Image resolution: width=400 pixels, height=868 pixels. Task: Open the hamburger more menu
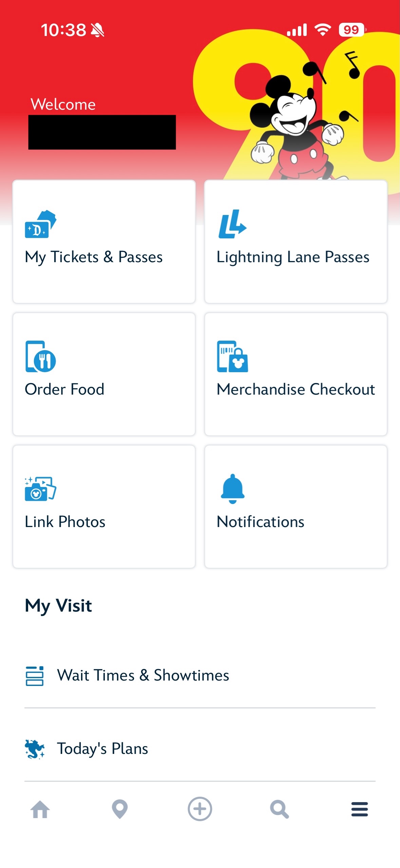(360, 809)
